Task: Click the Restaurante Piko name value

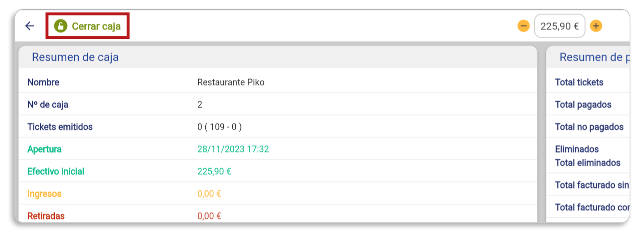Action: 231,82
